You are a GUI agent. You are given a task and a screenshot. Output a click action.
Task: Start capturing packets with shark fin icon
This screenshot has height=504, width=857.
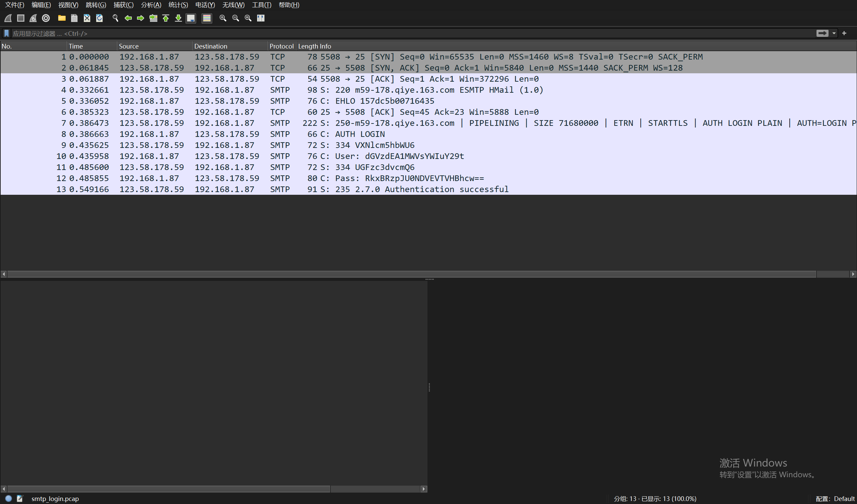coord(8,18)
